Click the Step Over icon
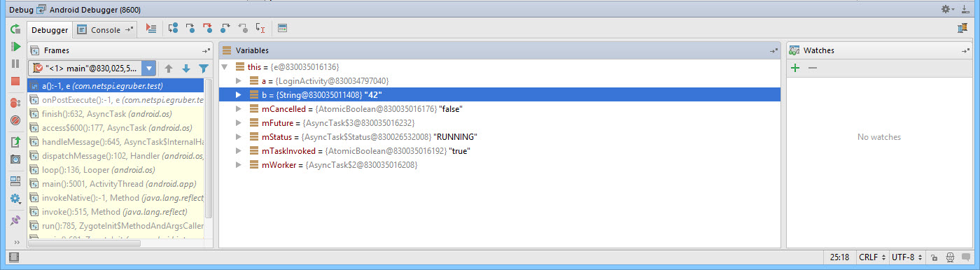This screenshot has height=270, width=980. pyautogui.click(x=173, y=29)
